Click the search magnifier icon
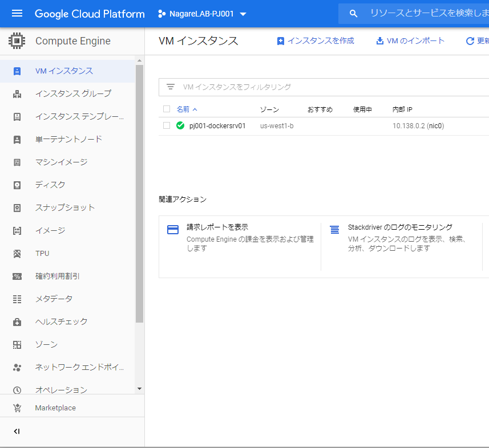This screenshot has width=489, height=448. [353, 14]
